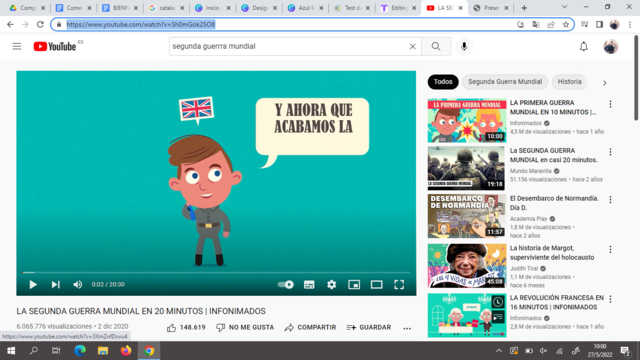Open Microsoft Edge from taskbar
This screenshot has height=360, width=640.
[80, 351]
